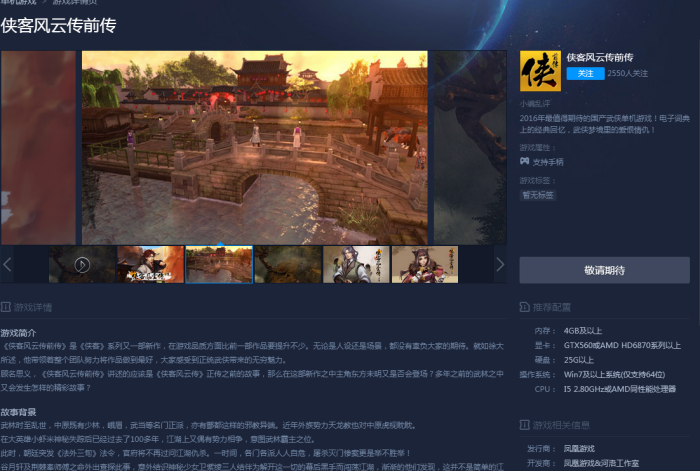The height and width of the screenshot is (471, 700).
Task: Click the developer 凤凰游戏&河洛工作室
Action: click(601, 463)
